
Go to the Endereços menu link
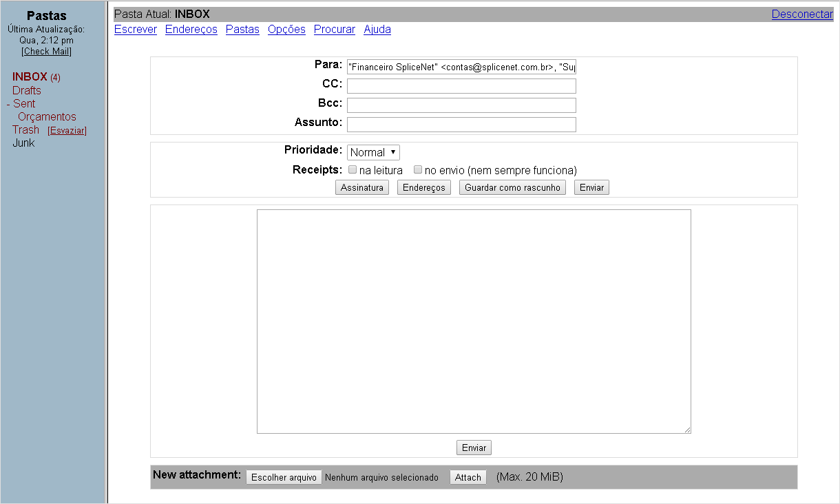(x=191, y=30)
